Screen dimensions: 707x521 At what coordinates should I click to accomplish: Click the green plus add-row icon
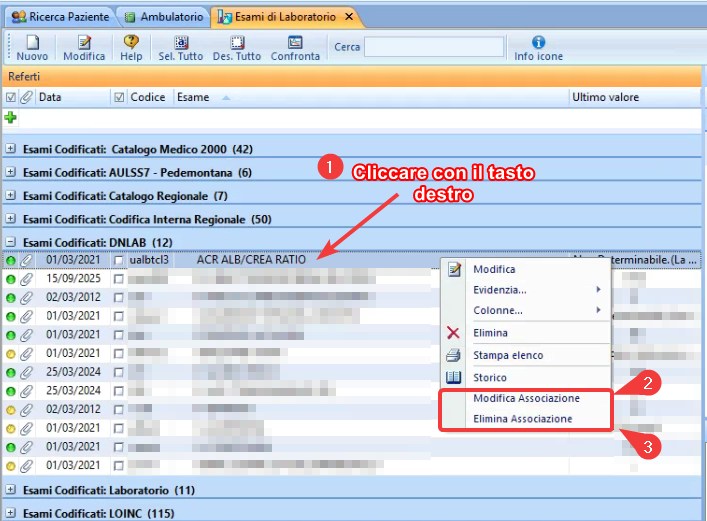10,118
